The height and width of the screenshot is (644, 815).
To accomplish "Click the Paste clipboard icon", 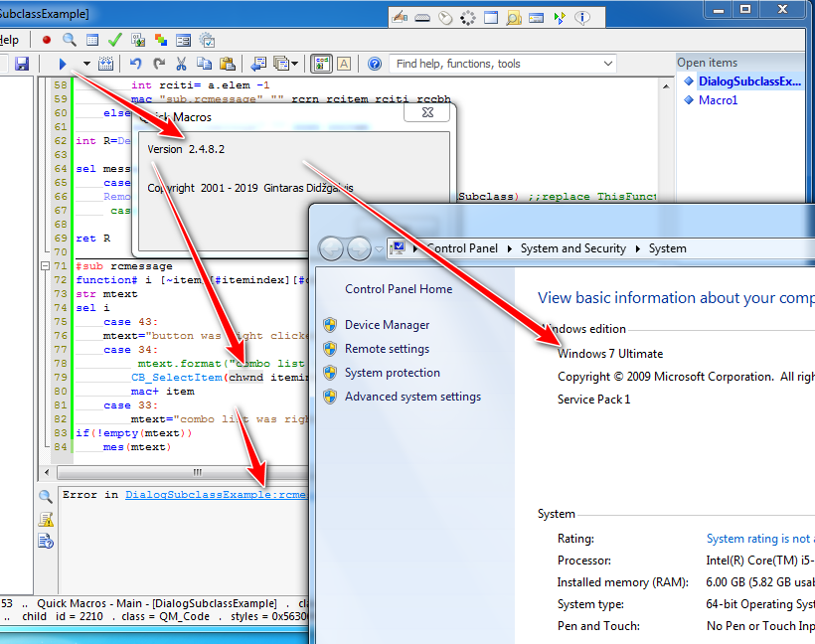I will click(228, 64).
